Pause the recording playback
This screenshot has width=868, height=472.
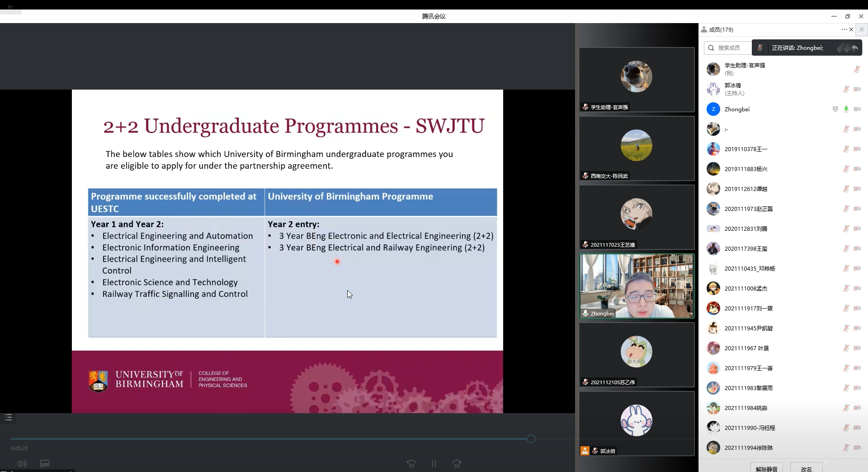[434, 464]
